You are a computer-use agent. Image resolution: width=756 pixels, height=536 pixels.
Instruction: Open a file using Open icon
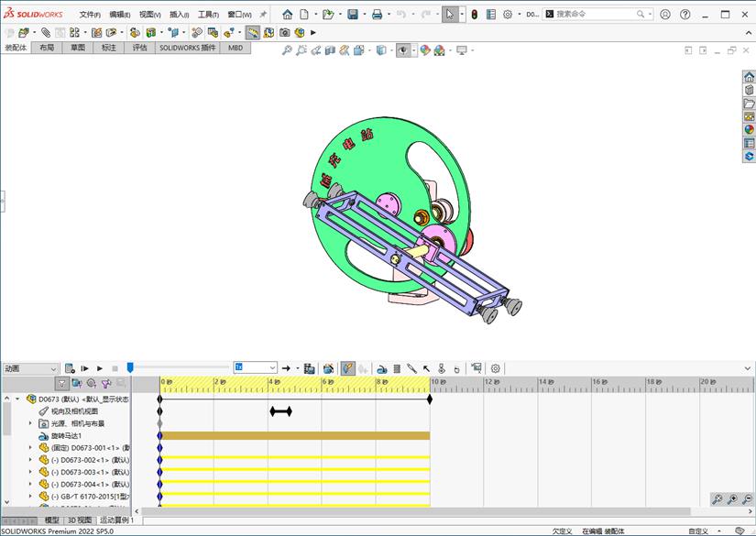coord(328,15)
